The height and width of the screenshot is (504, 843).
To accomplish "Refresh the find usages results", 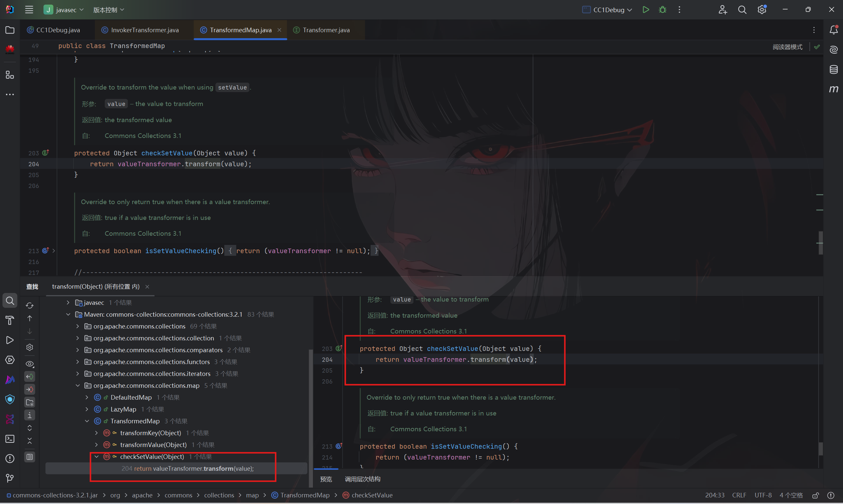I will click(30, 306).
